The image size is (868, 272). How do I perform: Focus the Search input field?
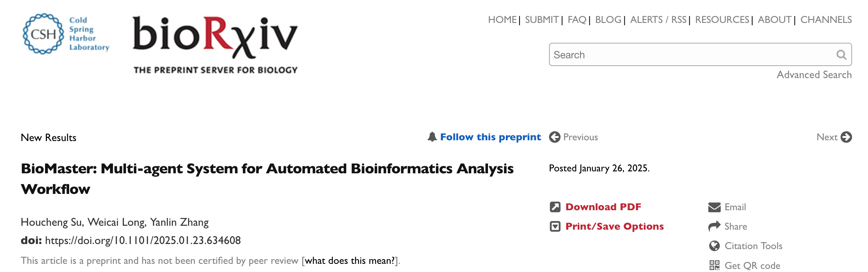tap(692, 55)
